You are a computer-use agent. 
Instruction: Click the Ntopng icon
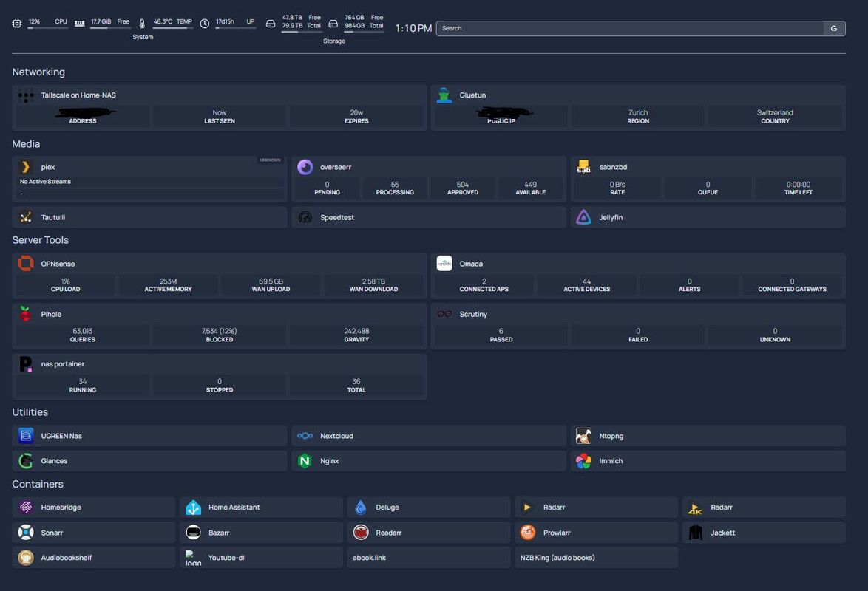[583, 436]
